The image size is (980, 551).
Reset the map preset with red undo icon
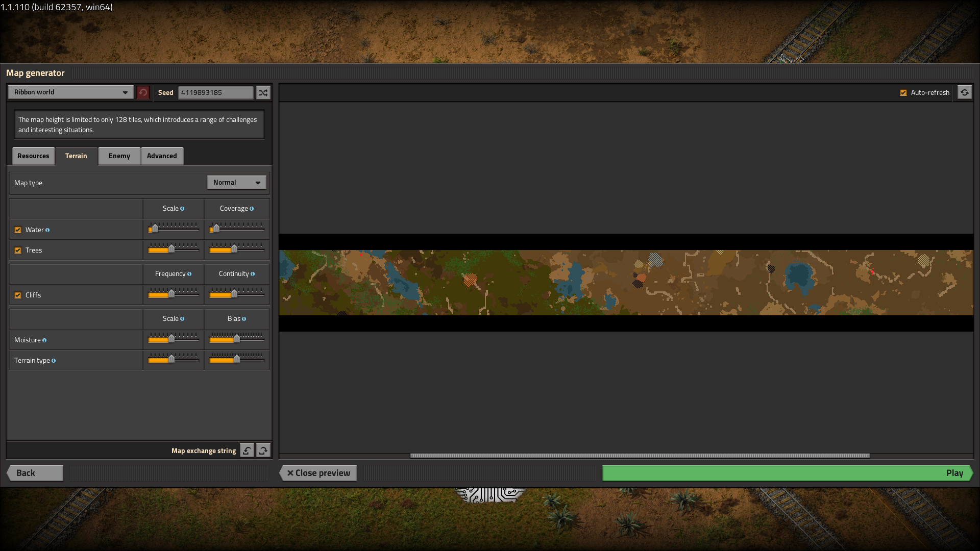click(x=143, y=92)
